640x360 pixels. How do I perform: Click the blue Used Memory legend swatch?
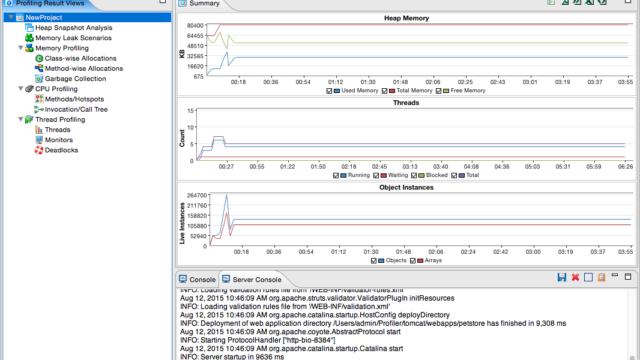337,91
